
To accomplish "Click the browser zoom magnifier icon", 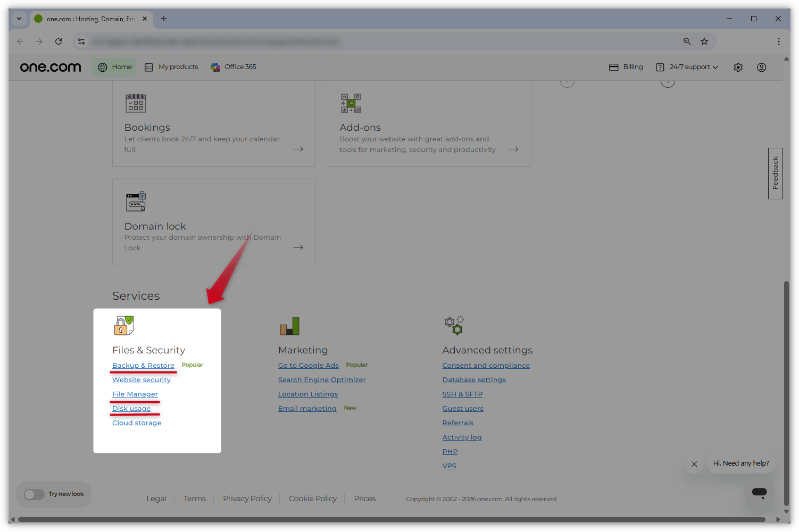I will (687, 41).
